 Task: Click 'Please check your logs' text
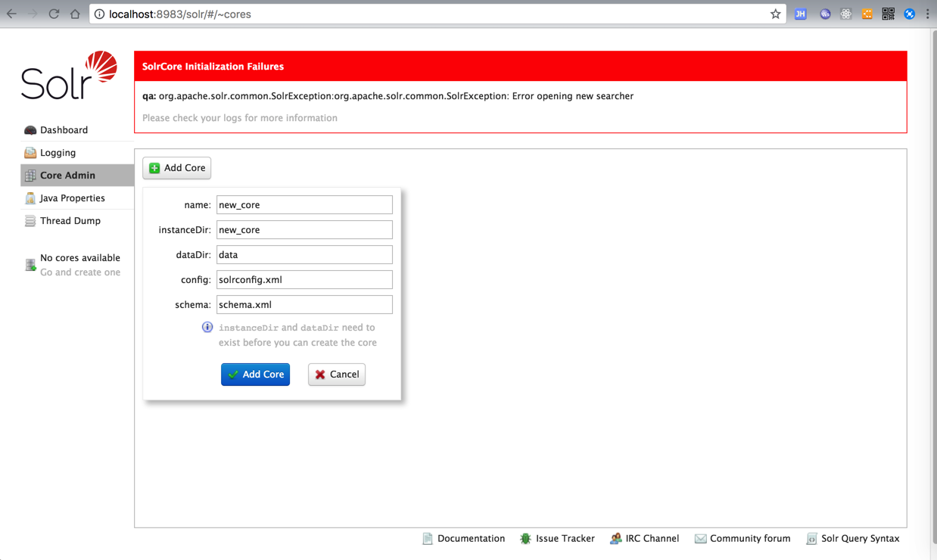pyautogui.click(x=240, y=118)
